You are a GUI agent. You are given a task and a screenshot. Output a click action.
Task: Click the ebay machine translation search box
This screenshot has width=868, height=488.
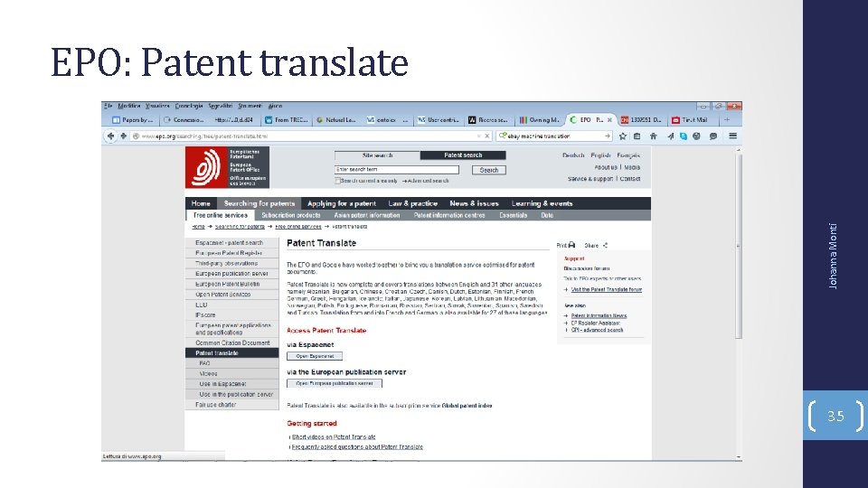click(x=553, y=136)
